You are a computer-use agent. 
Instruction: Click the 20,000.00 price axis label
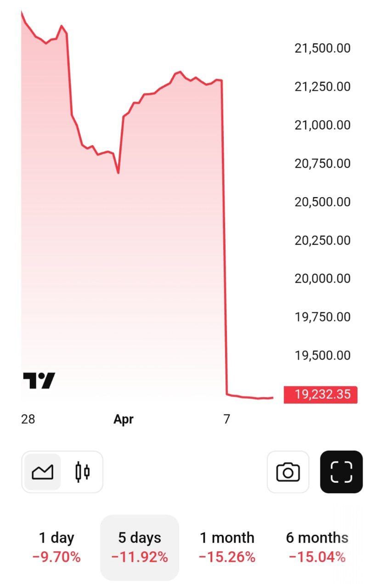322,279
